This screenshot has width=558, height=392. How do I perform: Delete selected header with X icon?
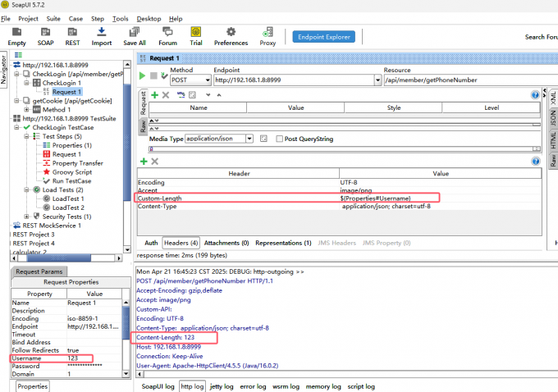pyautogui.click(x=154, y=162)
